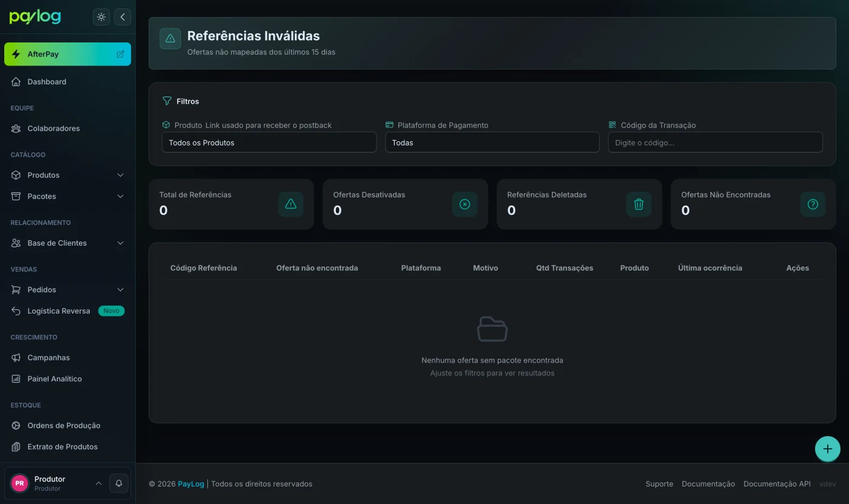Open Colaboradores page

(67, 129)
